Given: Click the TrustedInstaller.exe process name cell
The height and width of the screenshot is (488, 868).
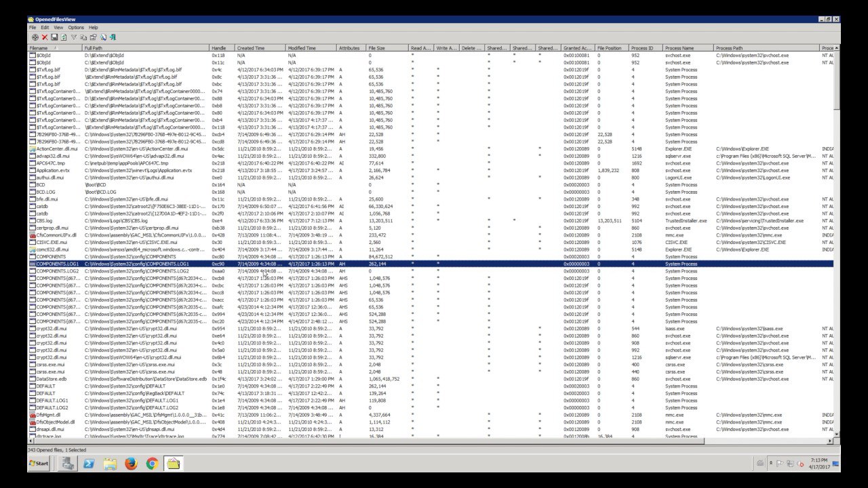Looking at the screenshot, I should pos(686,220).
